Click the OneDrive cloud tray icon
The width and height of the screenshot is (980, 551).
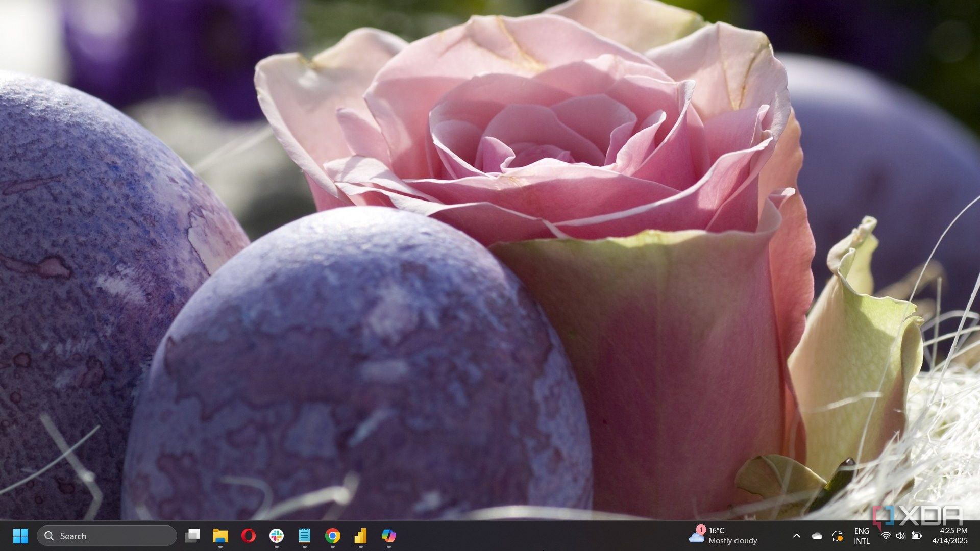click(817, 536)
